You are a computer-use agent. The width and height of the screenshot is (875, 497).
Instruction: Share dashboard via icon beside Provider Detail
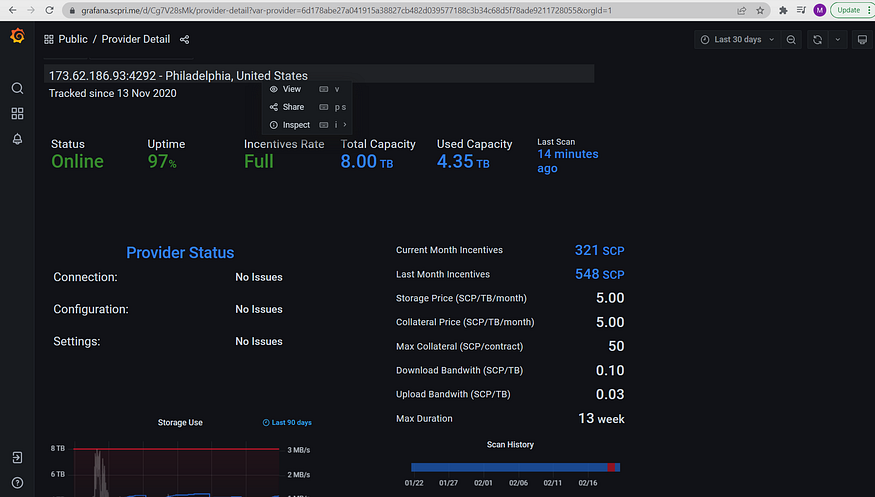185,40
